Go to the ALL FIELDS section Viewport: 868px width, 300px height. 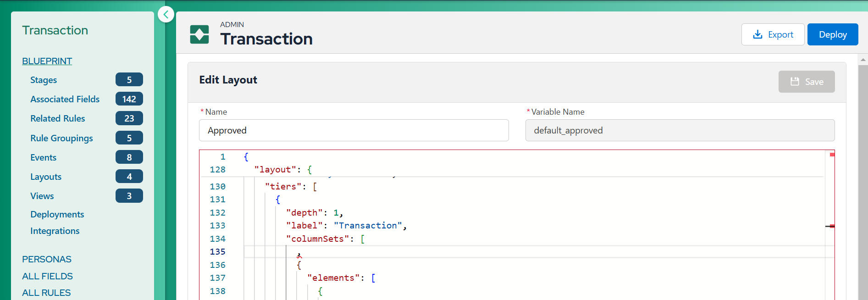47,276
